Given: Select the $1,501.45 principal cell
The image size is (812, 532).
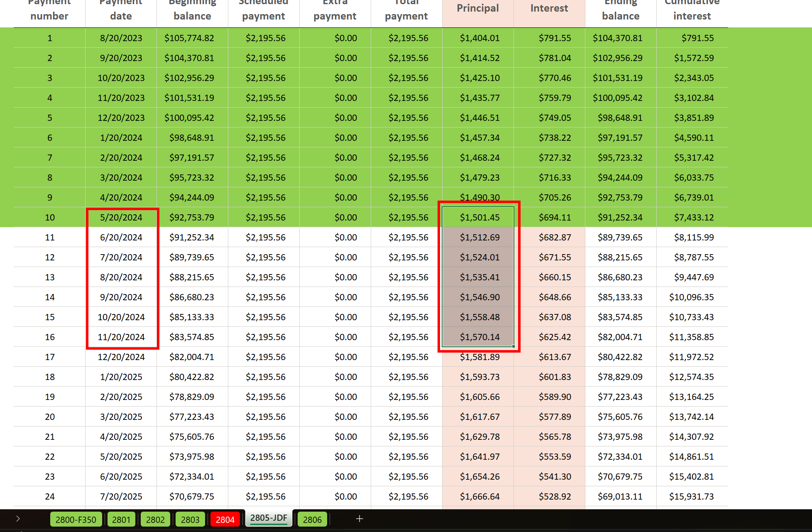Looking at the screenshot, I should pyautogui.click(x=479, y=217).
